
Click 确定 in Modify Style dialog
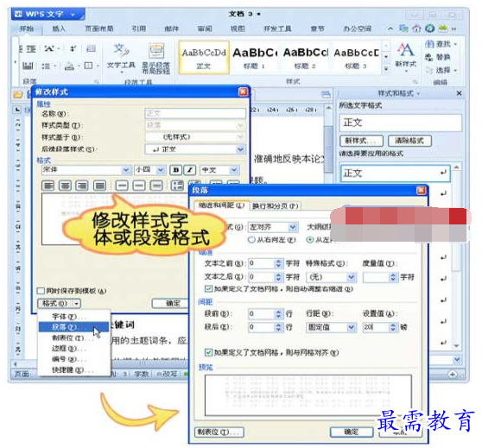(x=170, y=304)
